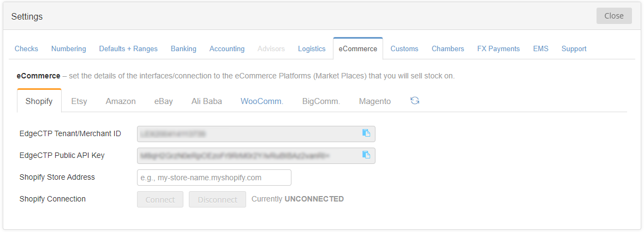
Task: Click the 'Shopify Connection' label
Action: [x=52, y=199]
